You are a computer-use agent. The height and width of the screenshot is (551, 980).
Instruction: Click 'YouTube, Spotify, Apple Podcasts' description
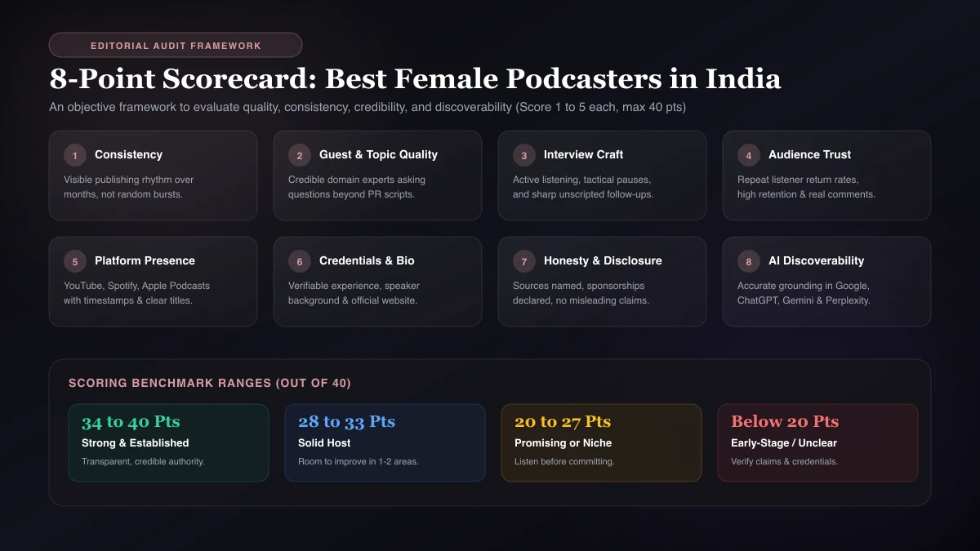pos(136,293)
